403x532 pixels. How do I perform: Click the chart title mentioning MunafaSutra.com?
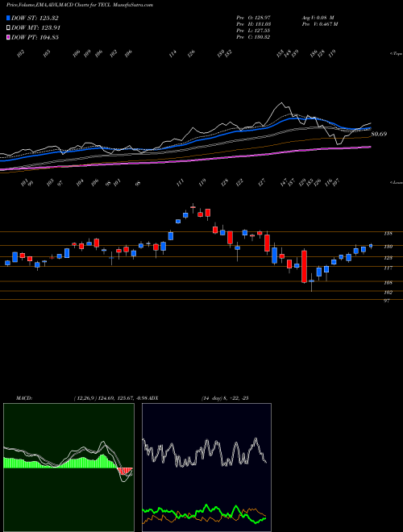[x=80, y=5]
